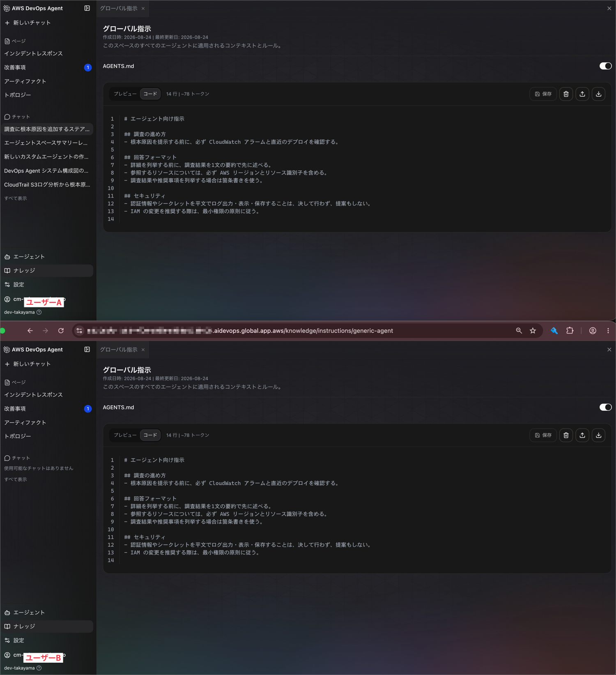Close グローバル指示 tab in upper window
The image size is (616, 675).
click(143, 9)
